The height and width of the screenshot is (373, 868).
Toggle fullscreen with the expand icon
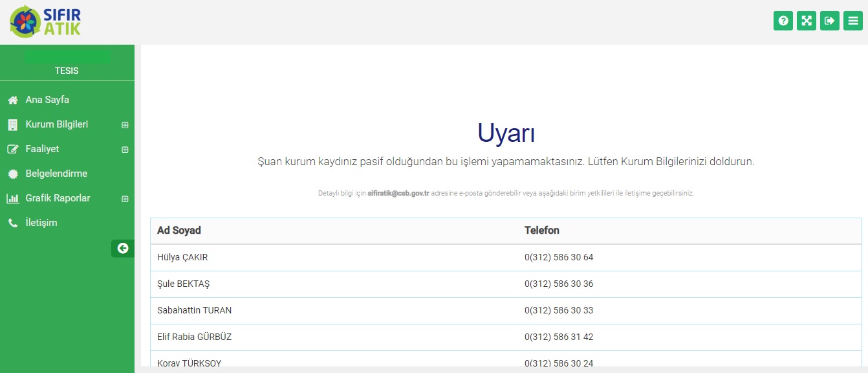pyautogui.click(x=807, y=21)
